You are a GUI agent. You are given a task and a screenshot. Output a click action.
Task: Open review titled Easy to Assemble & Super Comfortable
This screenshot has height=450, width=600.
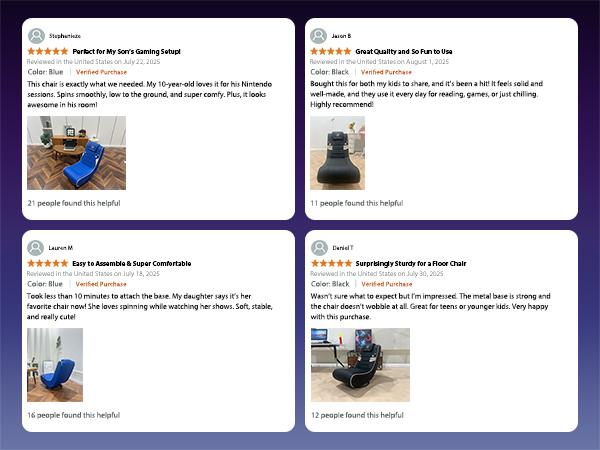[x=132, y=263]
